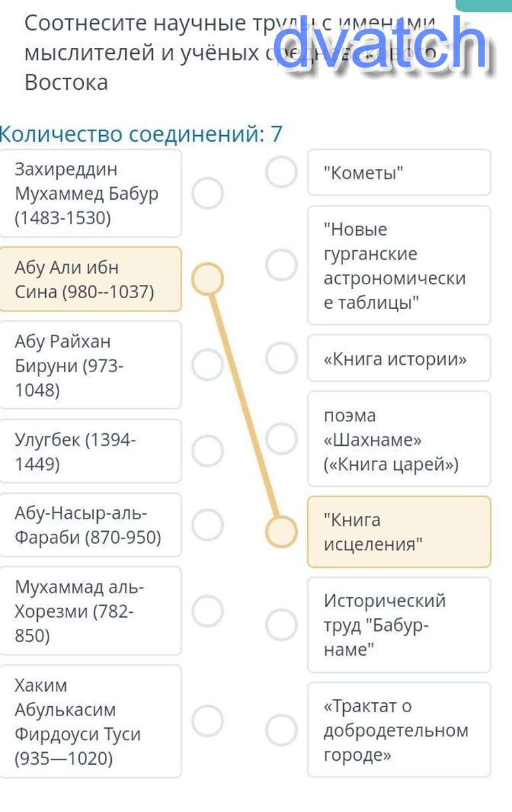The image size is (512, 812).
Task: Click the circle beside Абу Райхан Бируни
Action: point(207,364)
